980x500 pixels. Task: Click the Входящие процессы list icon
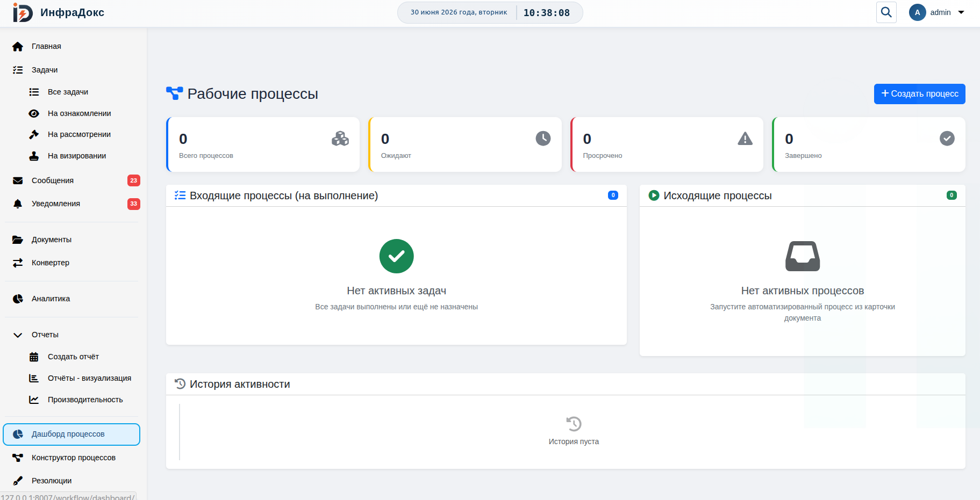(x=180, y=195)
